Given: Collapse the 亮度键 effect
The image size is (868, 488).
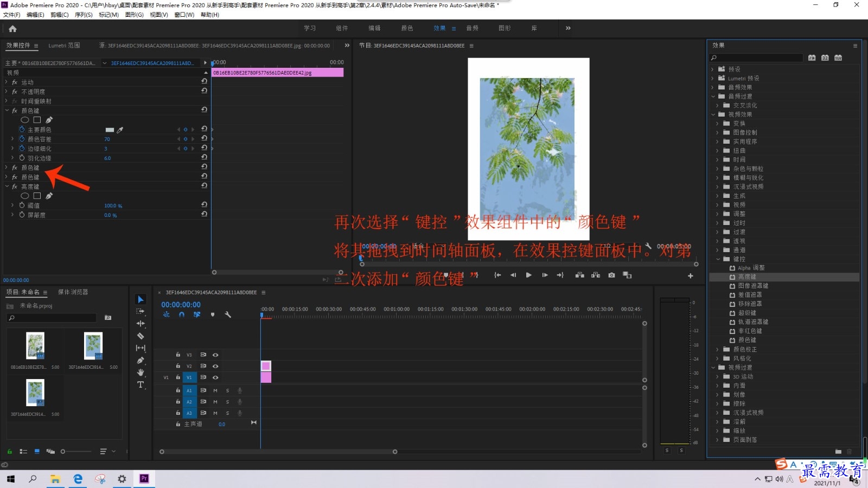Looking at the screenshot, I should tap(7, 187).
